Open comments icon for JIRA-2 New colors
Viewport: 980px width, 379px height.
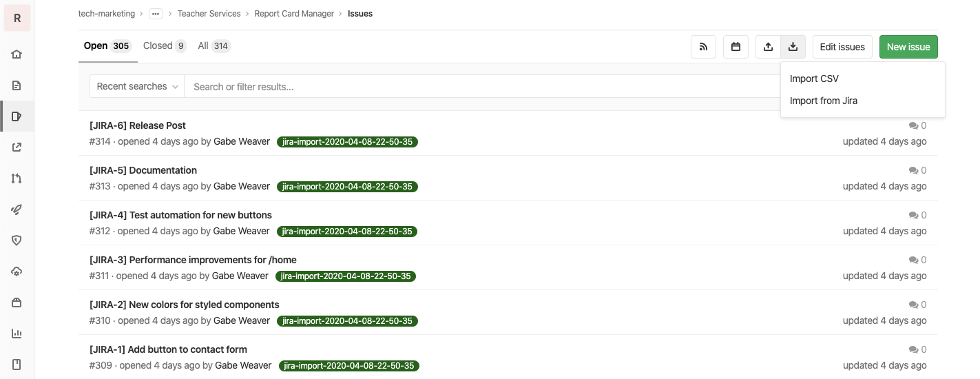(913, 305)
